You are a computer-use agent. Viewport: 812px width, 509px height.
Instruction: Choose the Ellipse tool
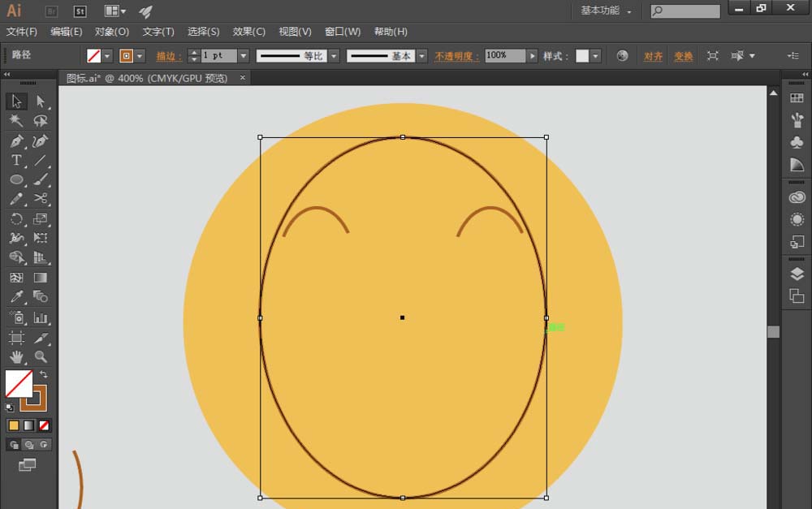pos(16,179)
